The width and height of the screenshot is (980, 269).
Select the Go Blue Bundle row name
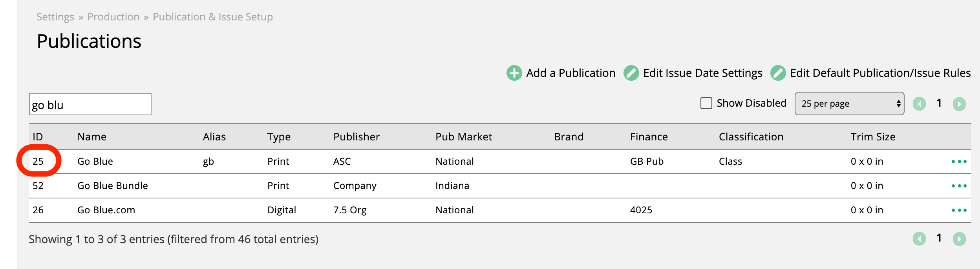(x=113, y=186)
